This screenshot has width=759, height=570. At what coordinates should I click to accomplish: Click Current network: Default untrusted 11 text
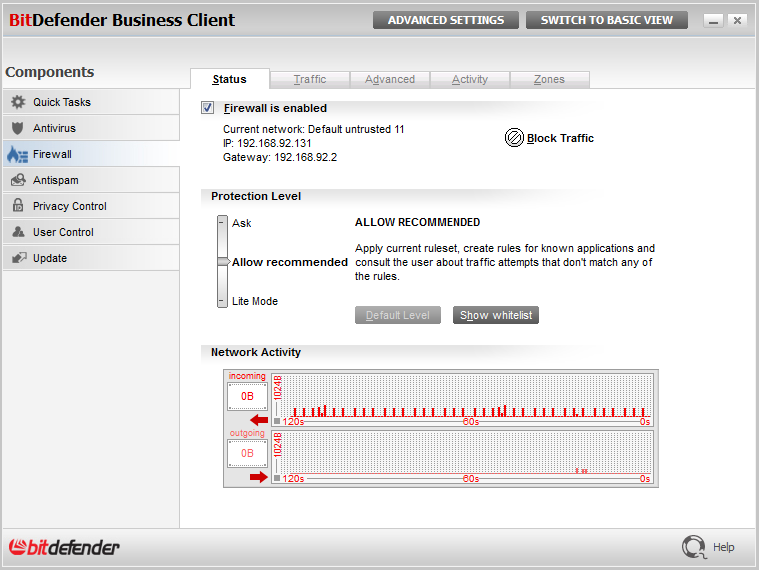click(314, 129)
